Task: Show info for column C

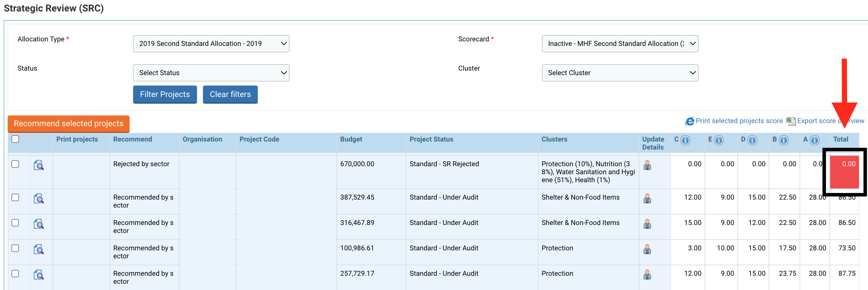Action: 685,140
